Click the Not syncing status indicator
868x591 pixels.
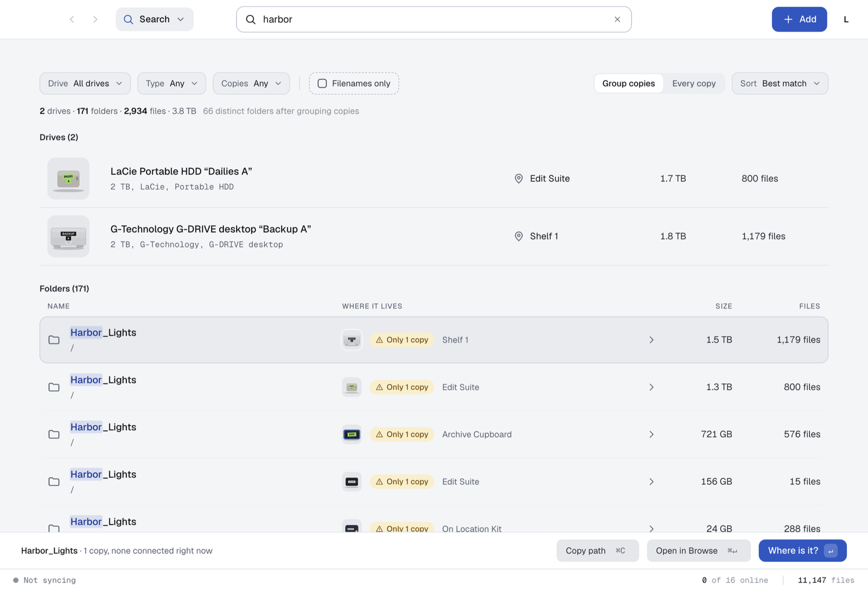click(x=44, y=580)
